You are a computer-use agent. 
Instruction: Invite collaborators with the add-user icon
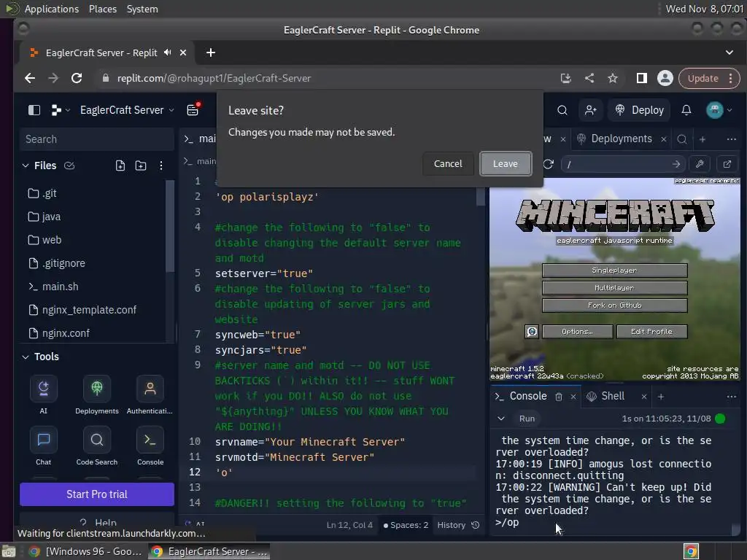pos(591,110)
